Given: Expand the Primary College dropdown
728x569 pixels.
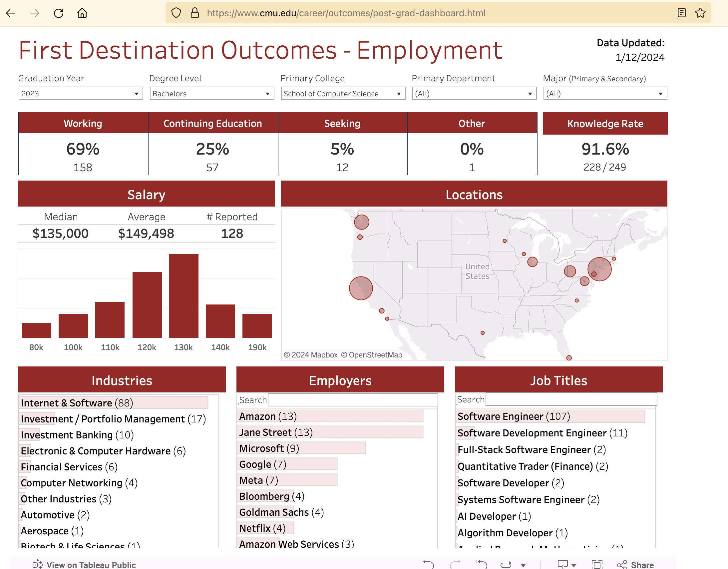Looking at the screenshot, I should click(343, 94).
